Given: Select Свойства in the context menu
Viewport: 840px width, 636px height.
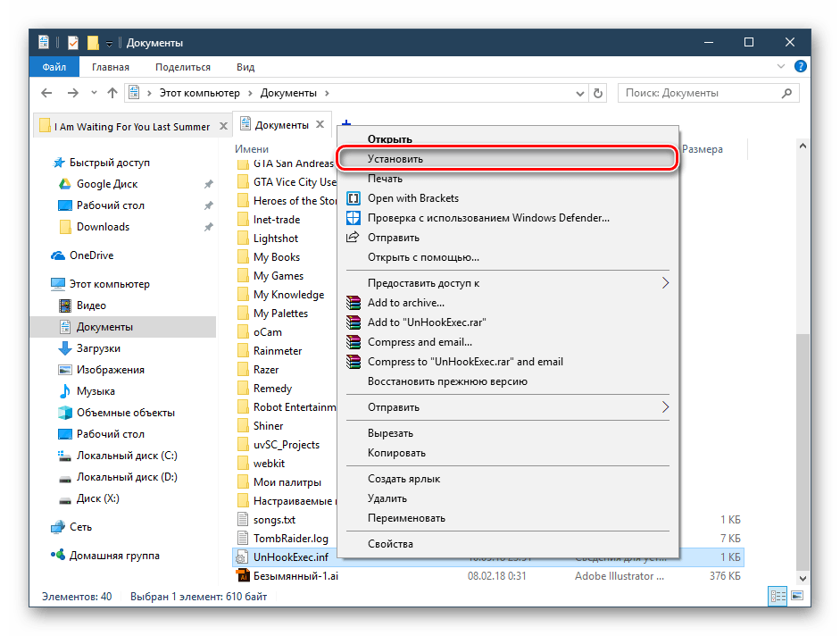Looking at the screenshot, I should (x=390, y=544).
